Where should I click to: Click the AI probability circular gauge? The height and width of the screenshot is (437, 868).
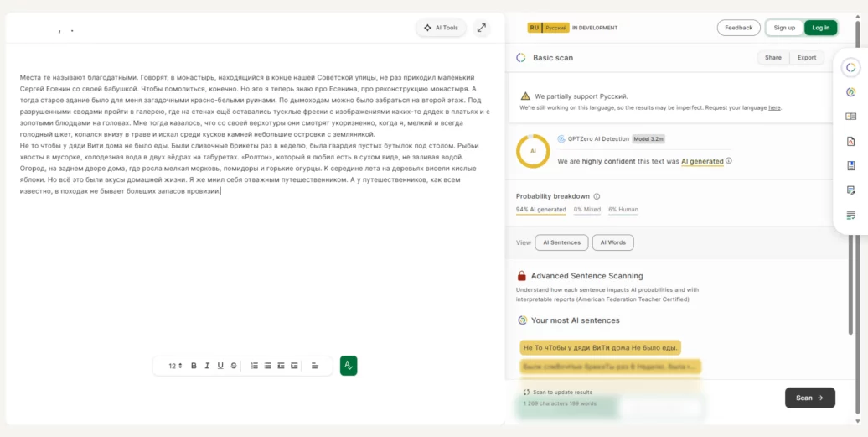pyautogui.click(x=533, y=151)
